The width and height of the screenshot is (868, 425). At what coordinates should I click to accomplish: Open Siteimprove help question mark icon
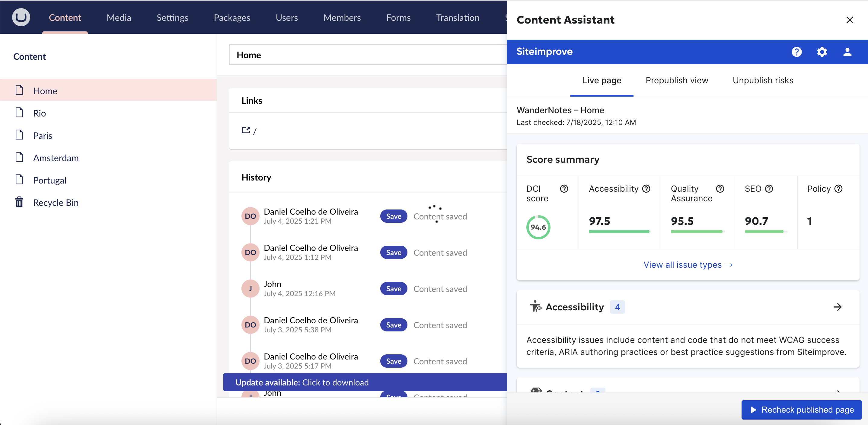(x=796, y=52)
